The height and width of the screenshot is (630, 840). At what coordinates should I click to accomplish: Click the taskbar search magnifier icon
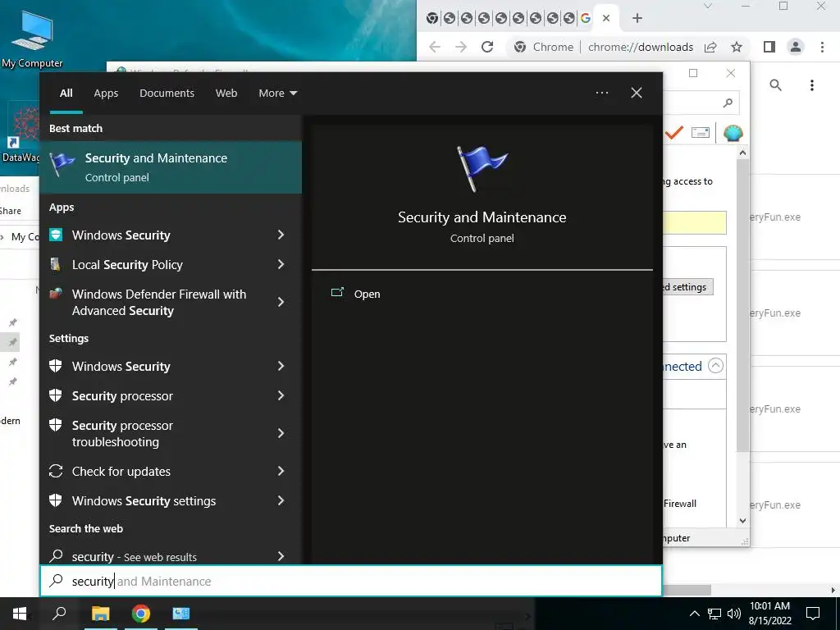pos(59,614)
